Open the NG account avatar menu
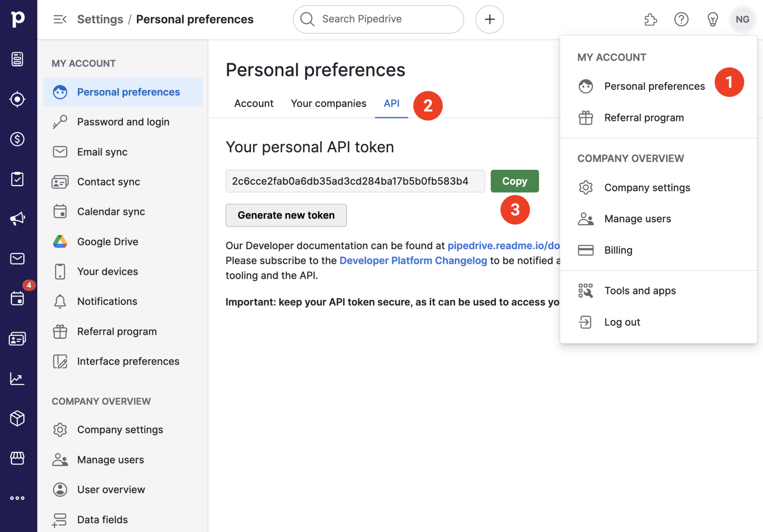The width and height of the screenshot is (763, 532). (x=742, y=19)
